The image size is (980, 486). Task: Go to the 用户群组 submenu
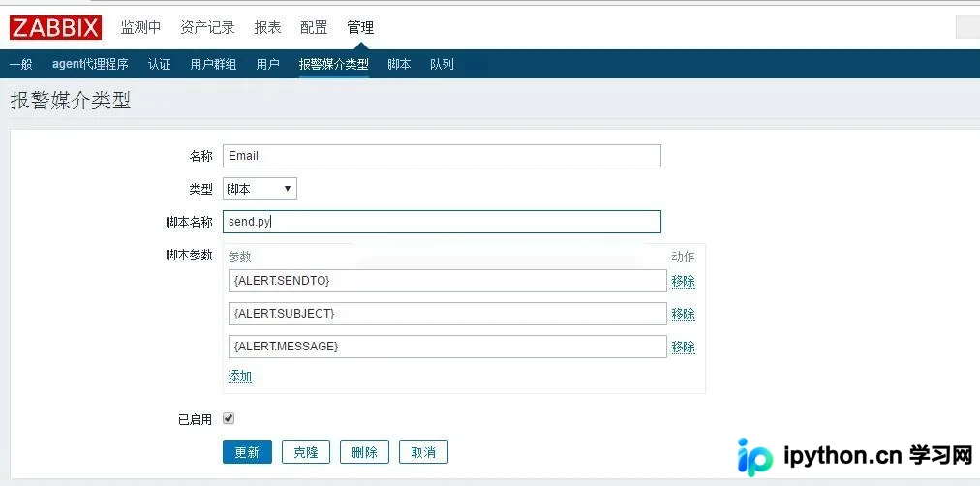pyautogui.click(x=213, y=64)
